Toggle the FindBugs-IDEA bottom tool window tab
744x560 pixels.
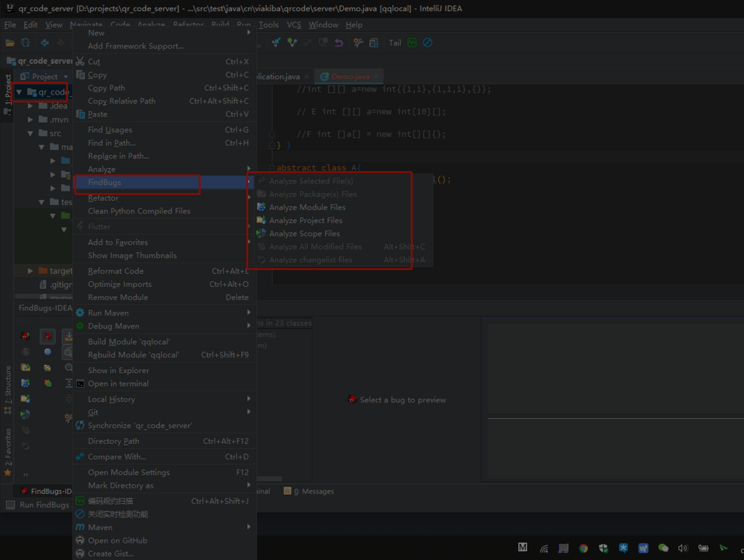[x=47, y=491]
